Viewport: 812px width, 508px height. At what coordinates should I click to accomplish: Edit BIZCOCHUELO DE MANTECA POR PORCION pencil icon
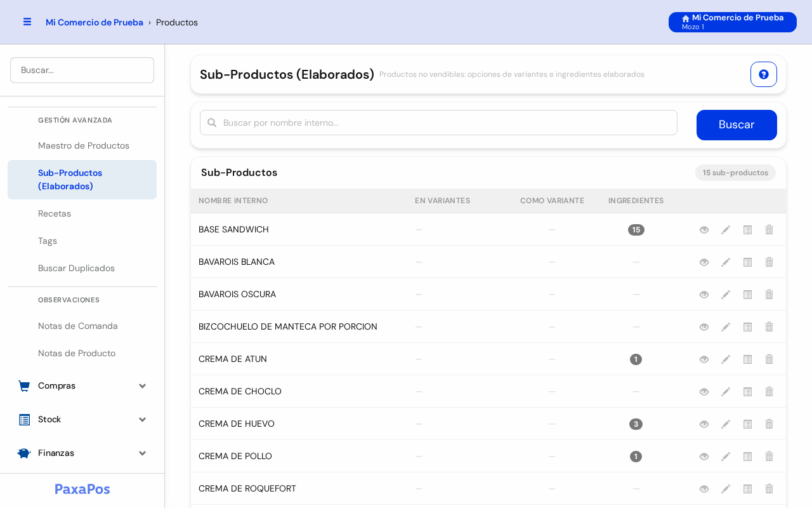click(726, 327)
